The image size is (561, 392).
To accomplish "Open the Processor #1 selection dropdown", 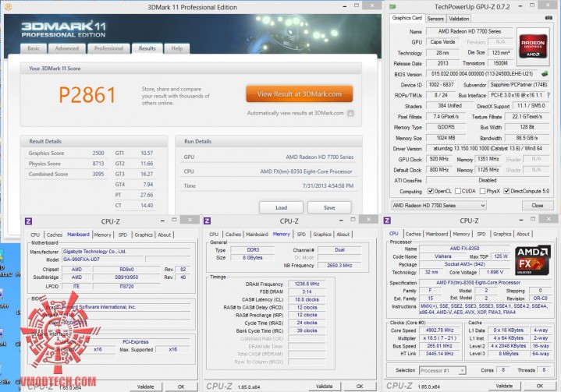I will 442,370.
